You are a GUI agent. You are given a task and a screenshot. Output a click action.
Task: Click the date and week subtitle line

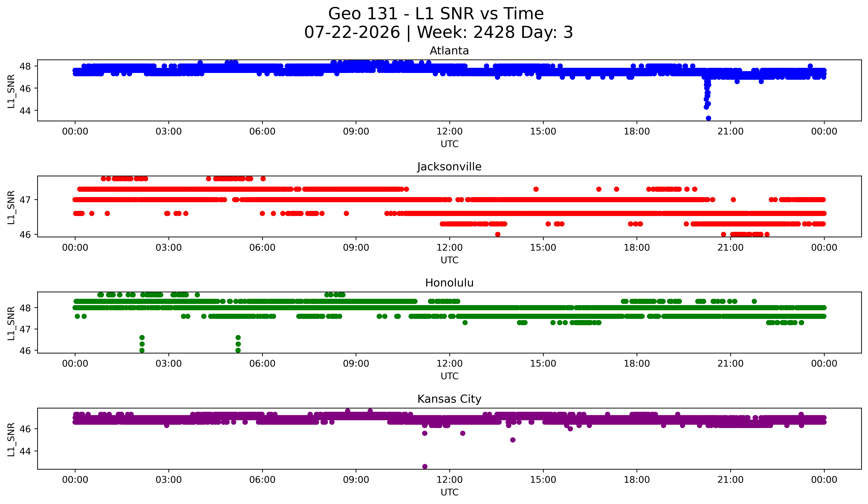438,32
